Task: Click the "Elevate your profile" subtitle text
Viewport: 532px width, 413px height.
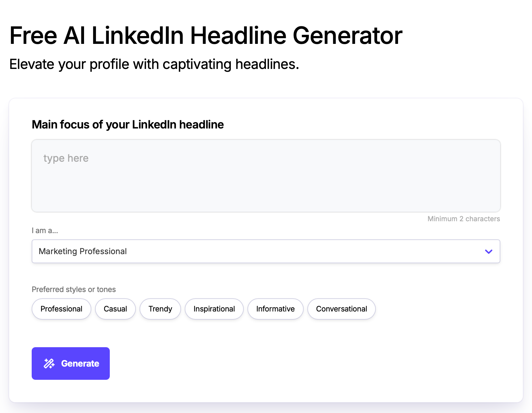Action: (x=154, y=64)
